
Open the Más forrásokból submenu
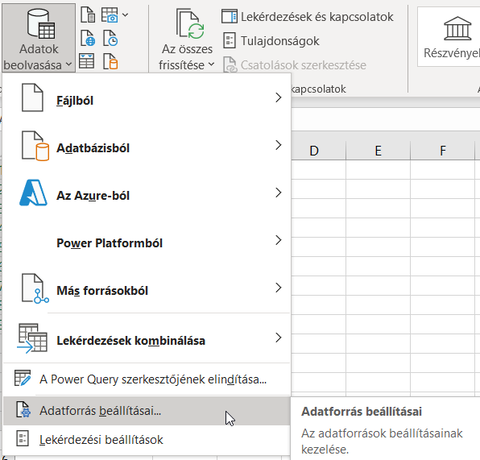coord(147,289)
